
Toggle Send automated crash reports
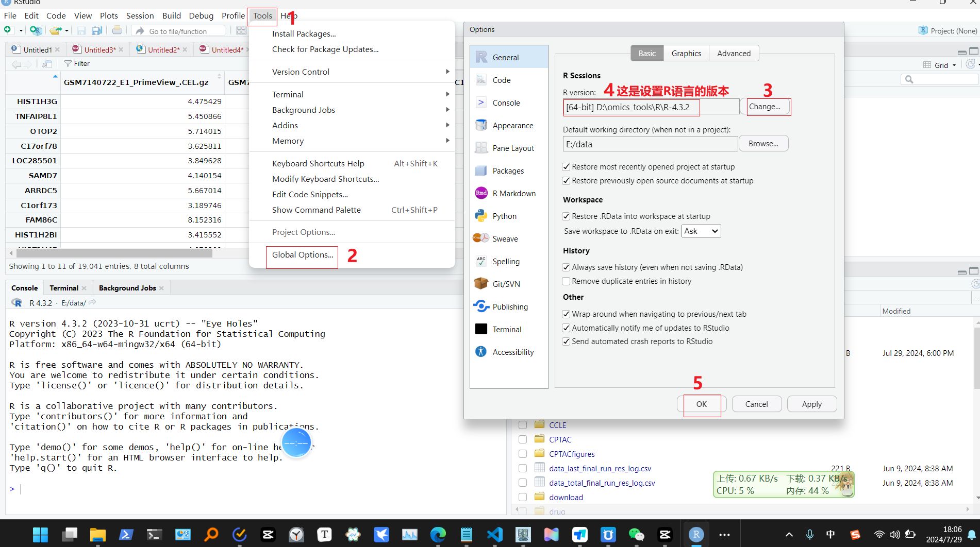[567, 341]
